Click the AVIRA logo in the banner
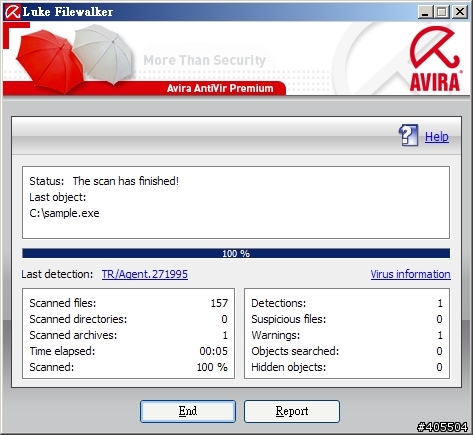Image resolution: width=473 pixels, height=435 pixels. coord(435,59)
